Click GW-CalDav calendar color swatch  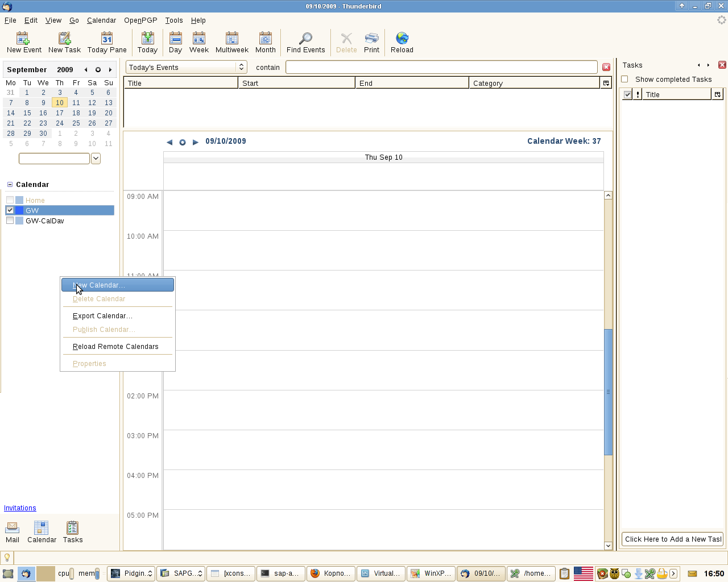pyautogui.click(x=19, y=221)
